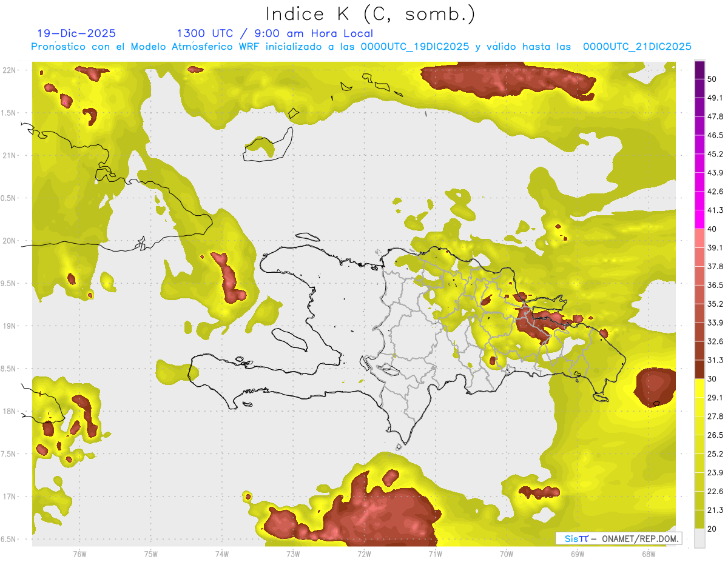Screen dimensions: 728x562
Task: Click the colorbar value "29.1"
Action: click(x=715, y=398)
